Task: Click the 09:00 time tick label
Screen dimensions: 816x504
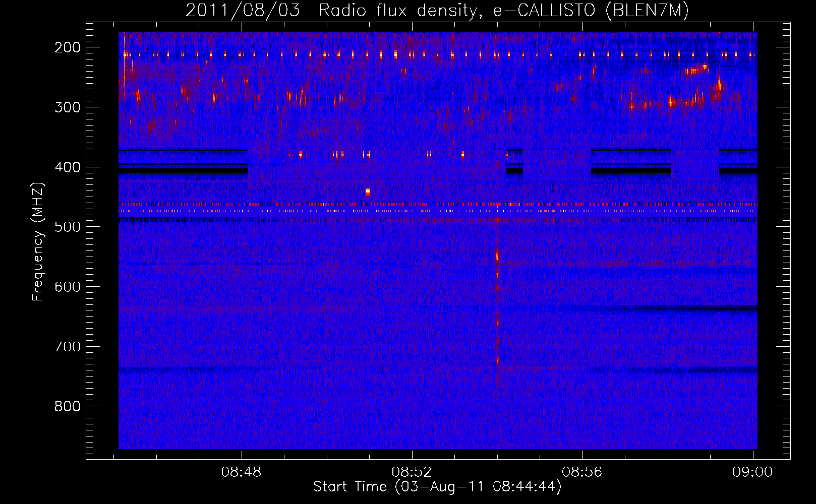Action: click(752, 472)
